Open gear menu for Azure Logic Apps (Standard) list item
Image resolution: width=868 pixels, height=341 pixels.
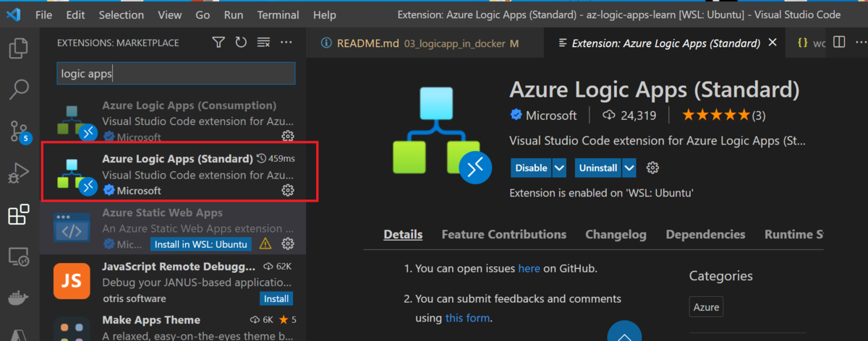(x=287, y=190)
